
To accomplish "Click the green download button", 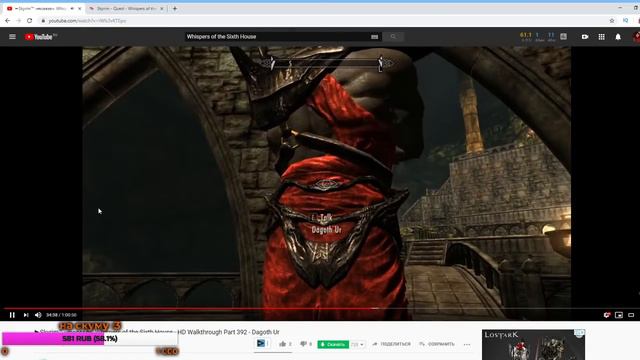I will (x=333, y=344).
